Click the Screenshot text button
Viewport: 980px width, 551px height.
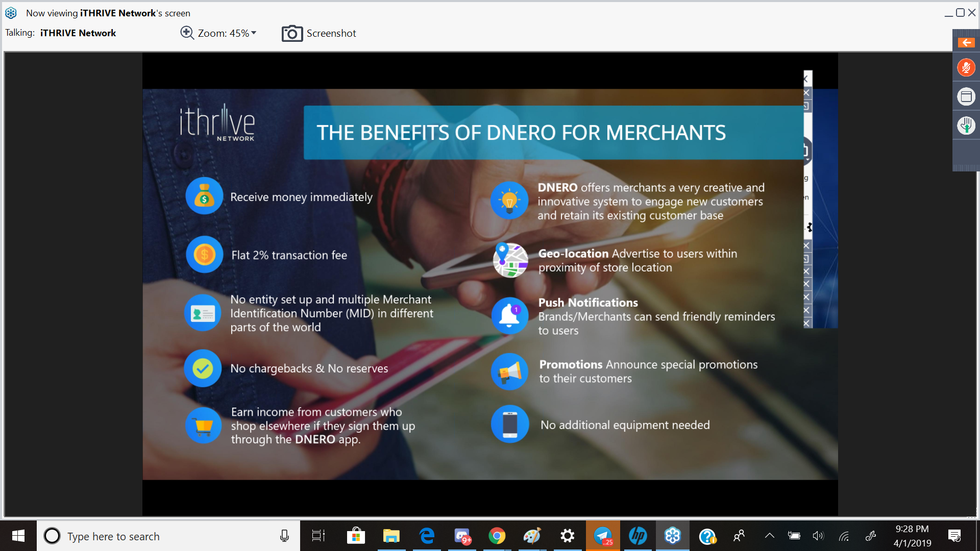(x=331, y=33)
